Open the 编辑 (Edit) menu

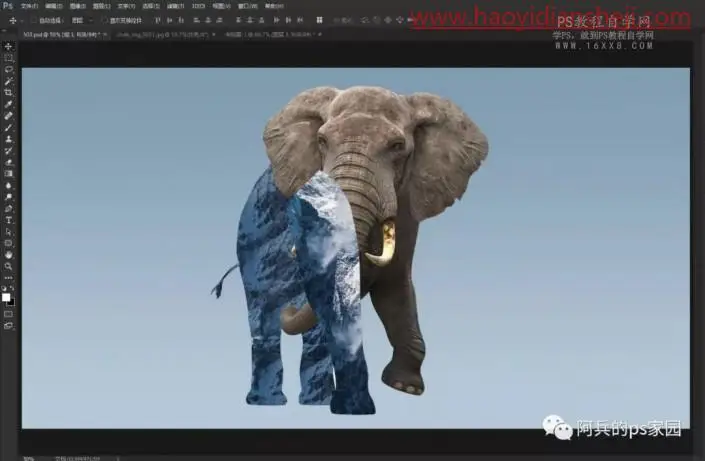[x=54, y=6]
